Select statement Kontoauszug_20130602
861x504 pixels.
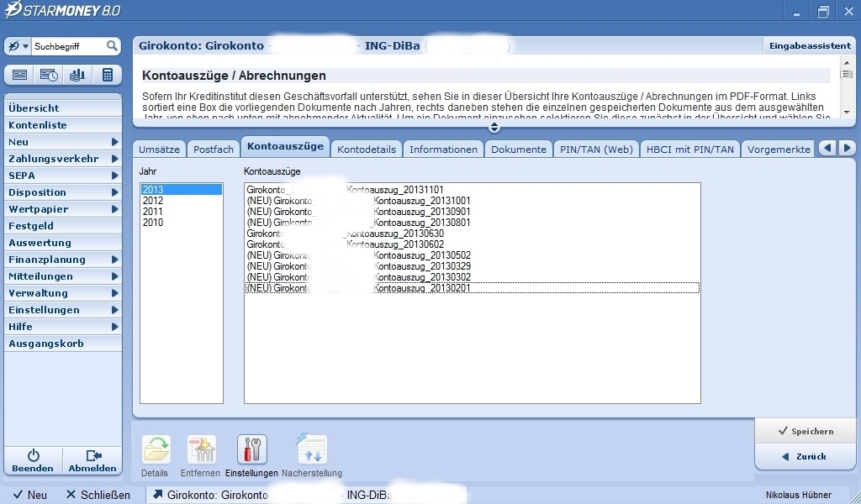(473, 244)
